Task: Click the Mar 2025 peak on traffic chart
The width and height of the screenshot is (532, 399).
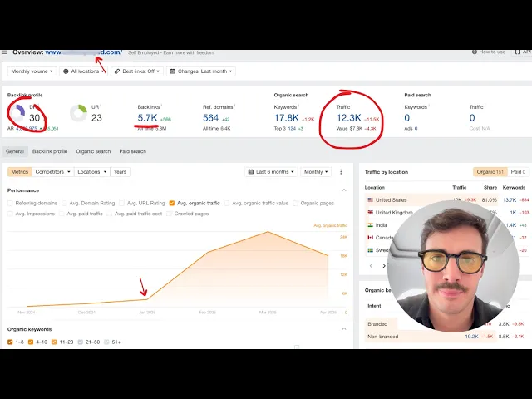Action: coord(268,232)
